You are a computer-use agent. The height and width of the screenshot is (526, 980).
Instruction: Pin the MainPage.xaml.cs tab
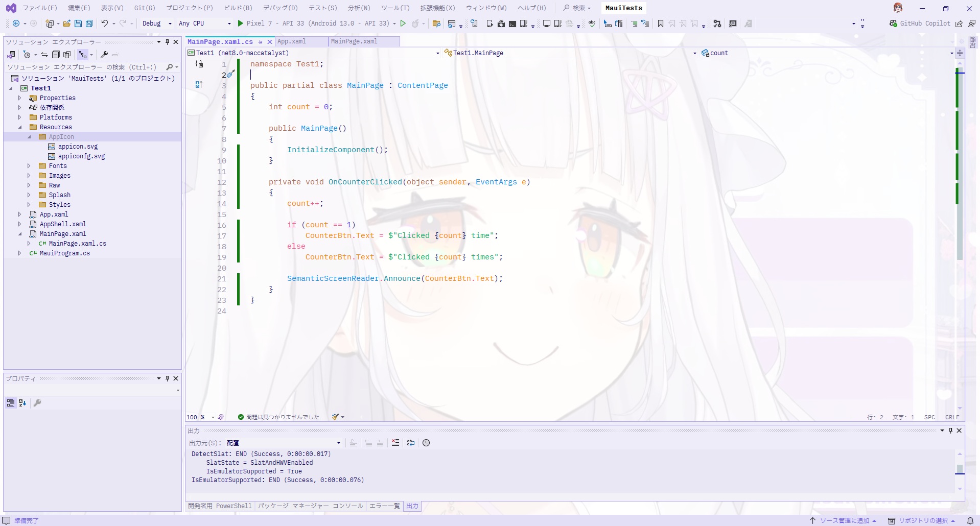pyautogui.click(x=261, y=41)
